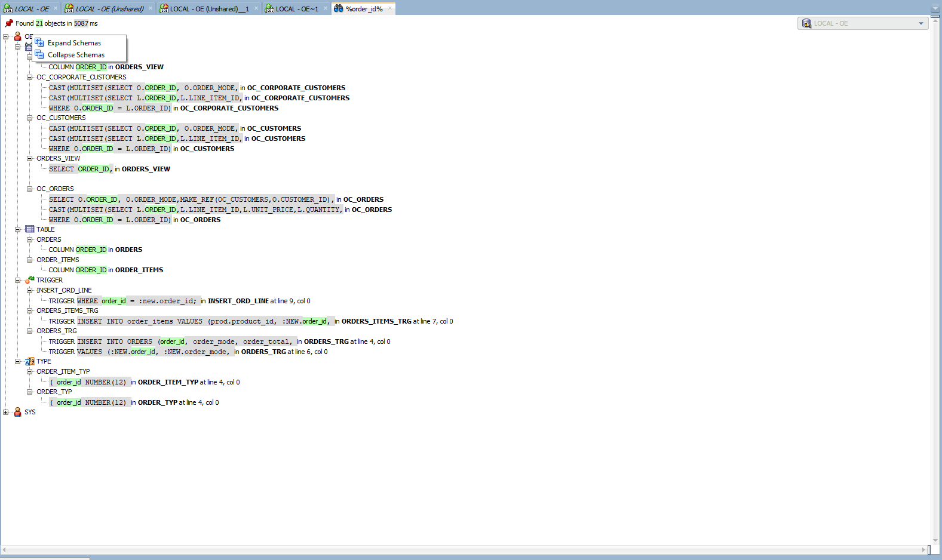This screenshot has height=560, width=942.
Task: Select COLUMN ORDER_ID in ORDERS_VIEW row
Action: [x=106, y=67]
